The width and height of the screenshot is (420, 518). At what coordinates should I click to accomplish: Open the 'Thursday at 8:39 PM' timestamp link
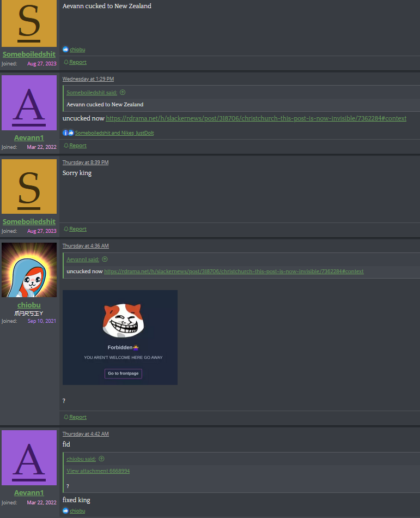tap(86, 162)
